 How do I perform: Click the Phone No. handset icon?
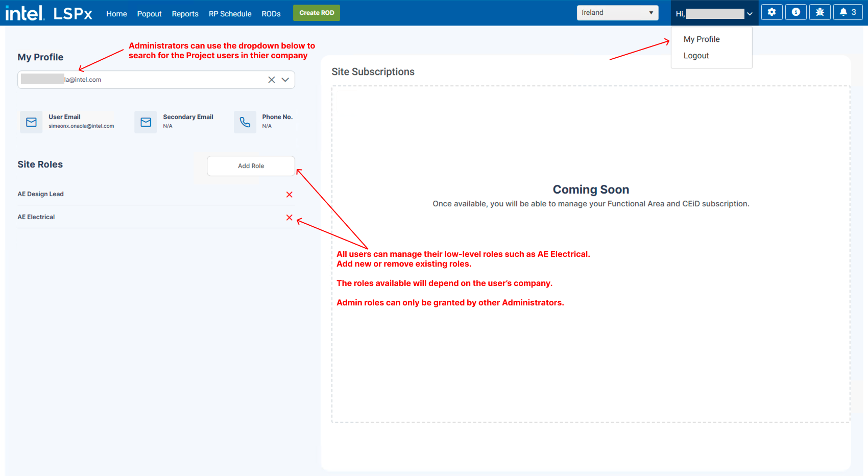pos(245,122)
